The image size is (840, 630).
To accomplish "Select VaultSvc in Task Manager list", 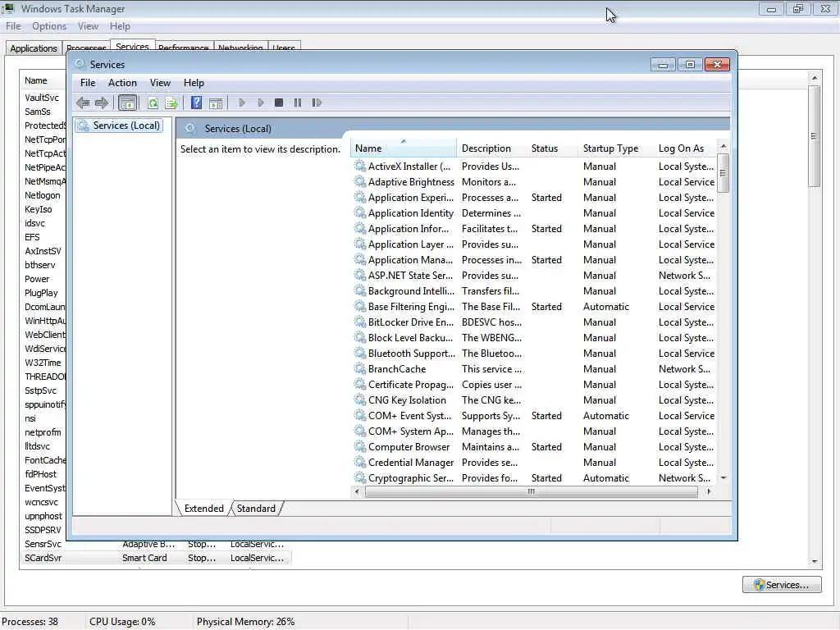I will pyautogui.click(x=42, y=98).
